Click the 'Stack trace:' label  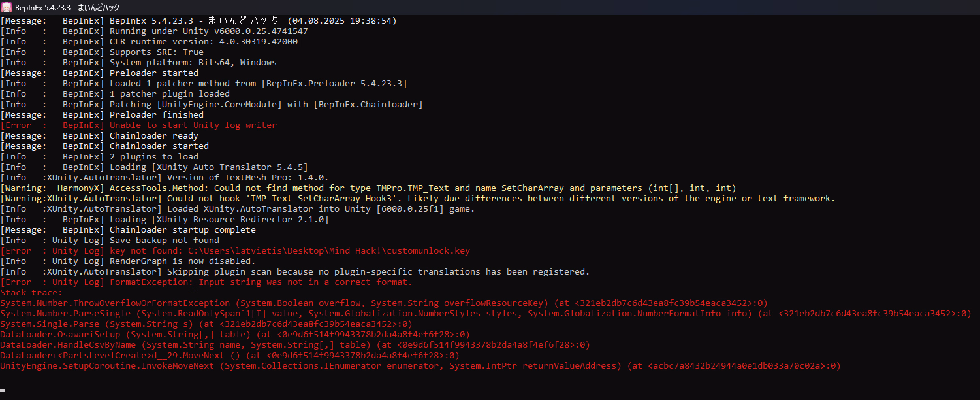pos(31,293)
